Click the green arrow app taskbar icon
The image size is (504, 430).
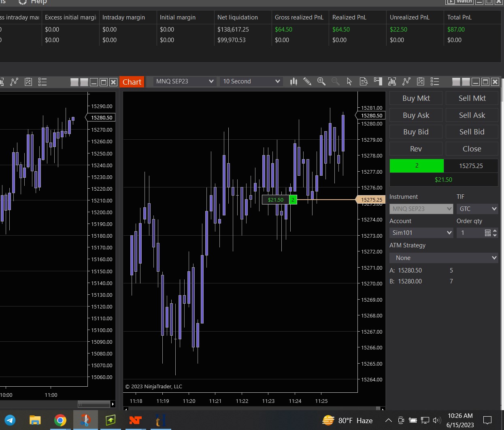pyautogui.click(x=111, y=420)
